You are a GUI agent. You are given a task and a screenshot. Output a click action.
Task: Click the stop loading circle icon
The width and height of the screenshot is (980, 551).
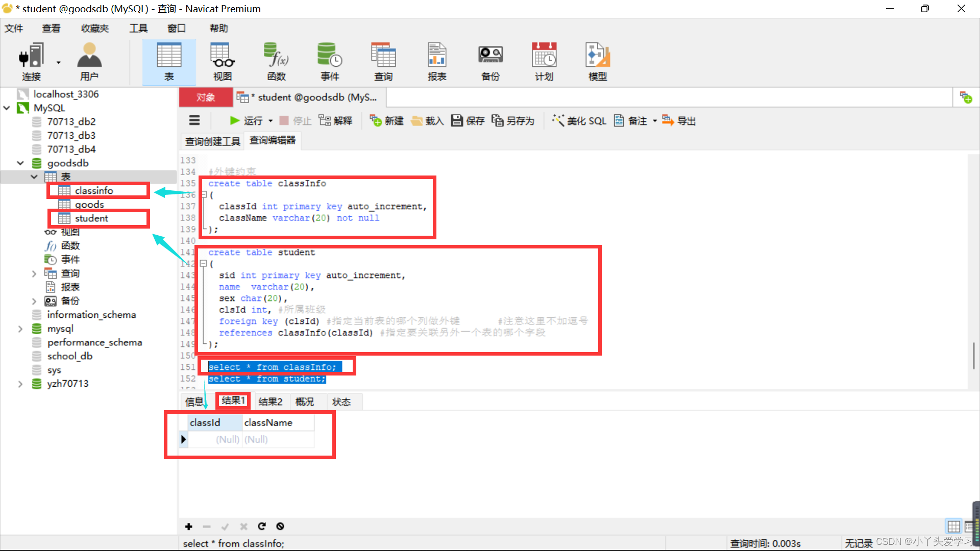click(280, 527)
